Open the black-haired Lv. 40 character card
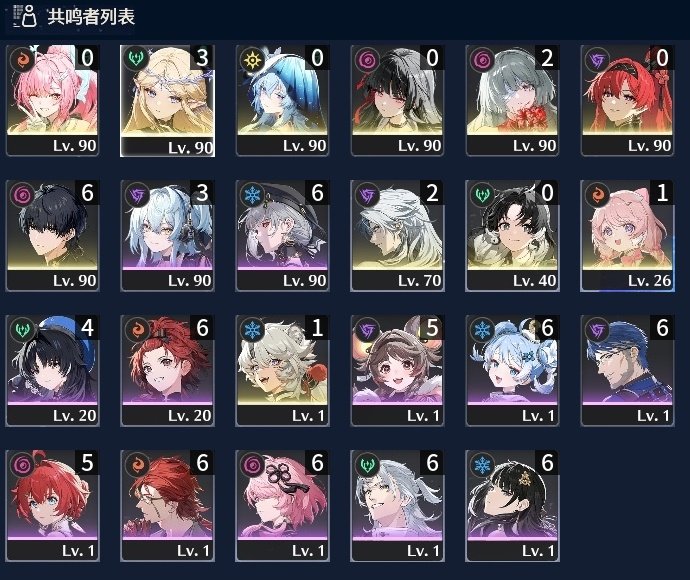The width and height of the screenshot is (690, 580). pyautogui.click(x=513, y=235)
